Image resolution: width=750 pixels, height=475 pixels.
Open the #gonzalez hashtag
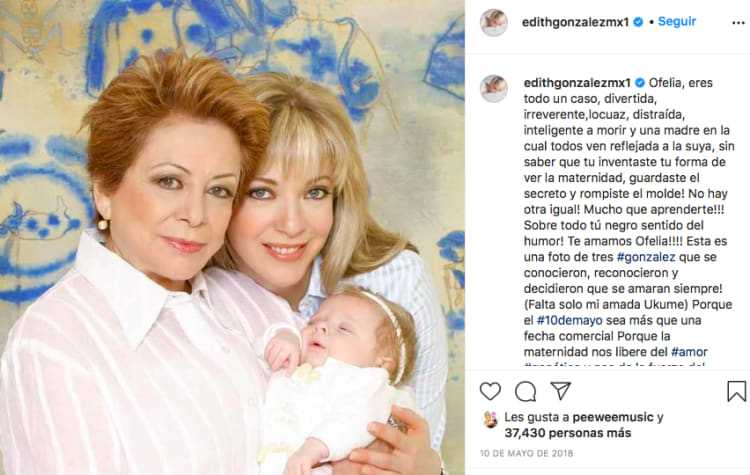646,257
